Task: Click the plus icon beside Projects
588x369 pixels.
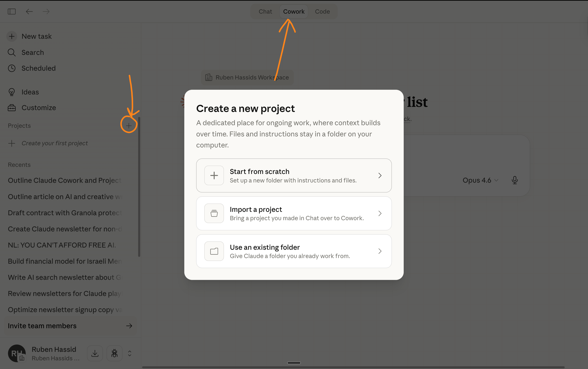Action: [129, 126]
